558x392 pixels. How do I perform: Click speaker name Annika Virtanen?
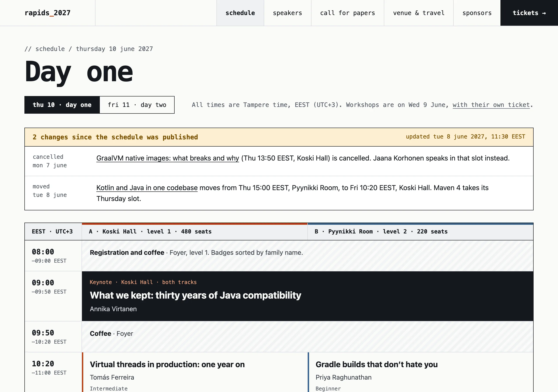click(x=113, y=309)
